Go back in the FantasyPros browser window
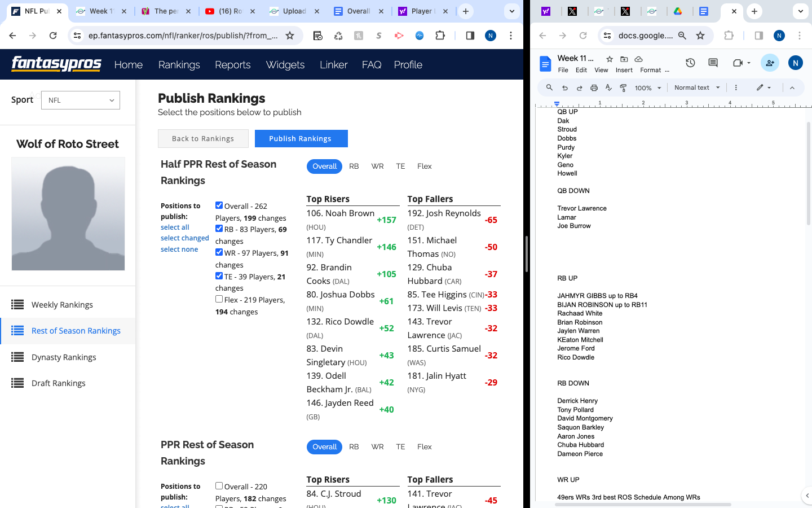This screenshot has width=812, height=508. [12, 36]
